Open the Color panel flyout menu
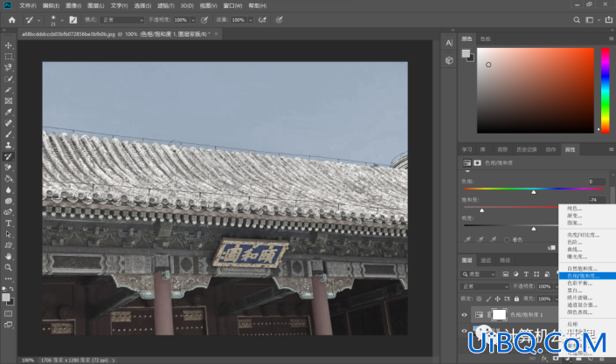This screenshot has height=364, width=616. pyautogui.click(x=611, y=38)
